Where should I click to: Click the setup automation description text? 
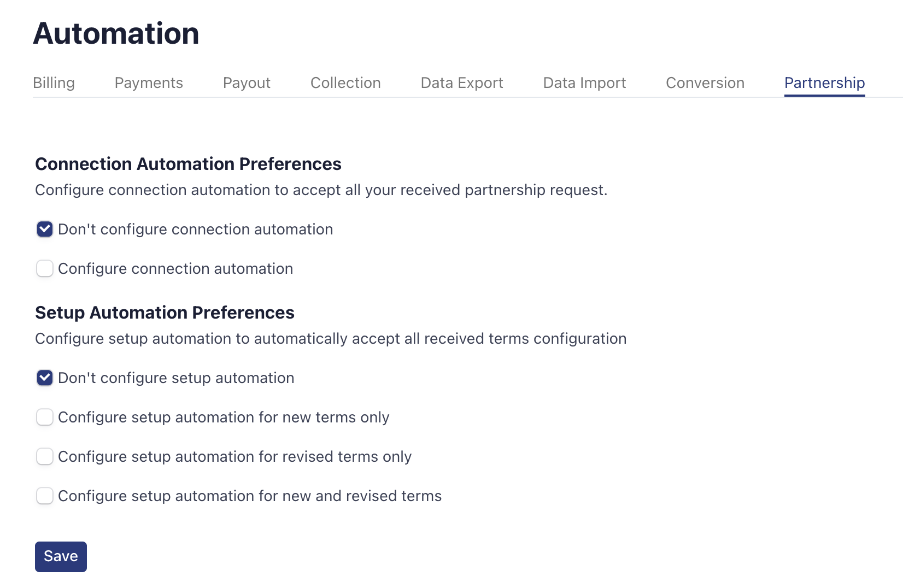(x=330, y=339)
